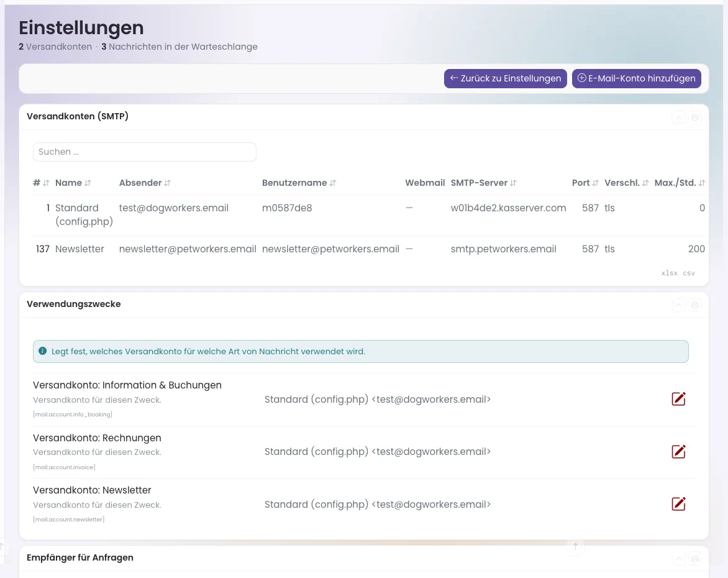Collapse the Empfänger für Anfragen panel
This screenshot has width=728, height=578.
678,559
